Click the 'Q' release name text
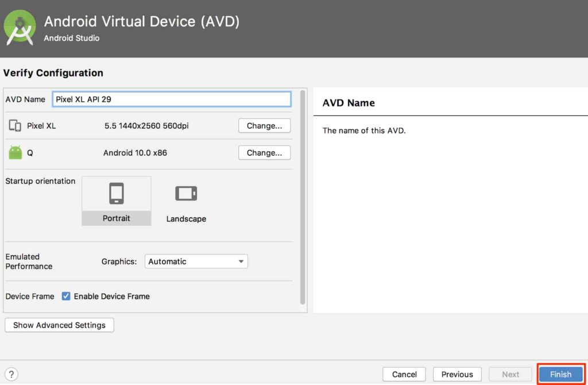588x385 pixels. click(x=30, y=153)
